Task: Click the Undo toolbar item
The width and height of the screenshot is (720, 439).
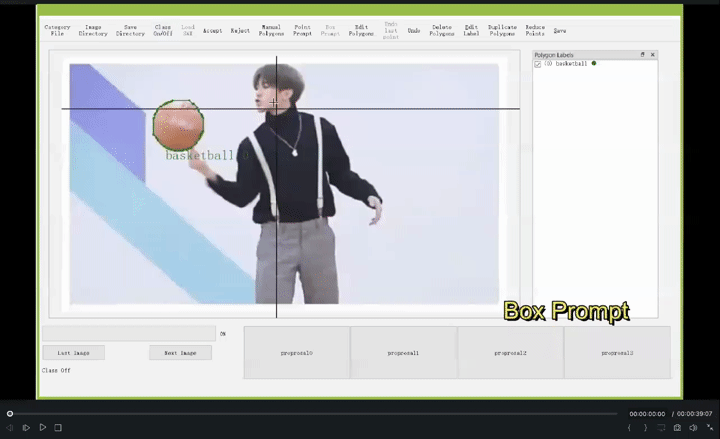Action: [x=414, y=31]
